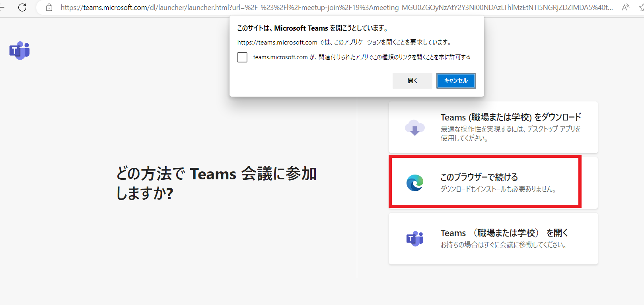Click the address bar URL field
Screen dimensions: 644x305
337,8
